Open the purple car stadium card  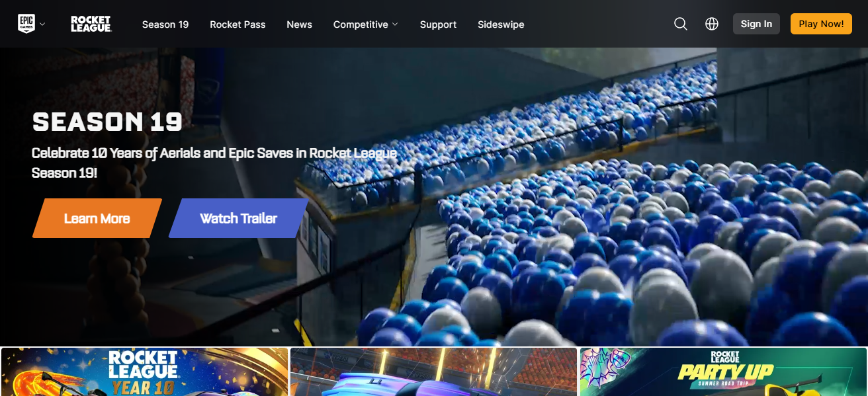click(433, 372)
